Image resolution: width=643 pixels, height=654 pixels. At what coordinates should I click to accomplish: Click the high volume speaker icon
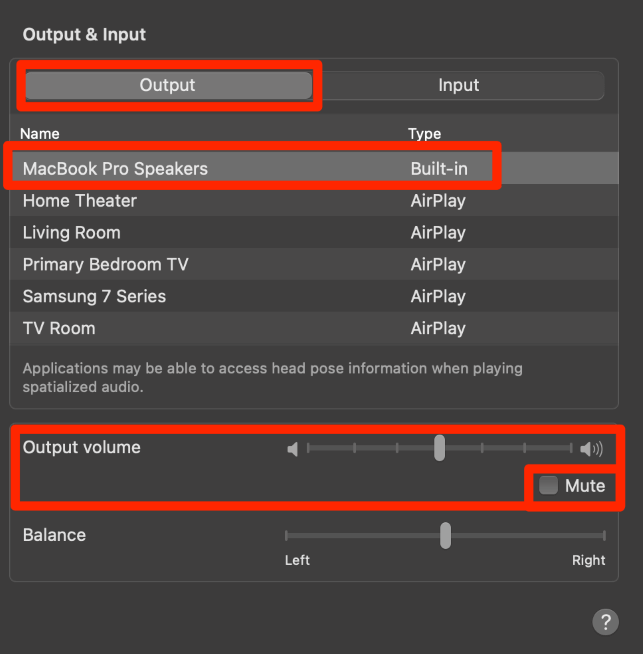[591, 449]
